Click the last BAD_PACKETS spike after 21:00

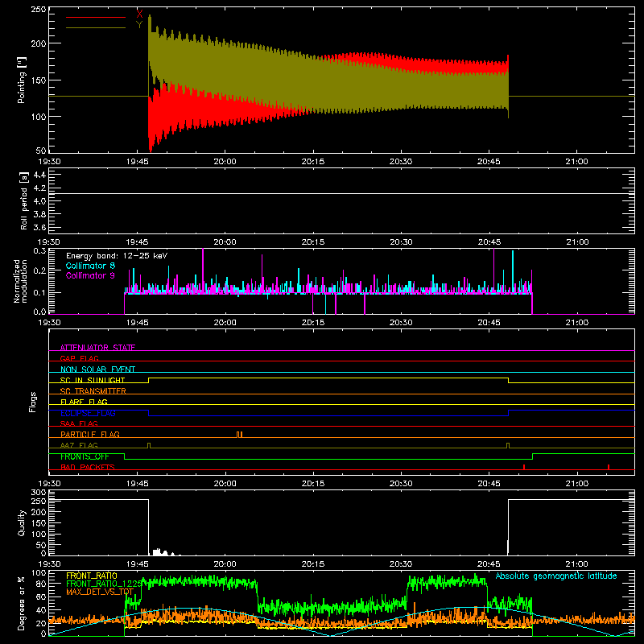609,467
